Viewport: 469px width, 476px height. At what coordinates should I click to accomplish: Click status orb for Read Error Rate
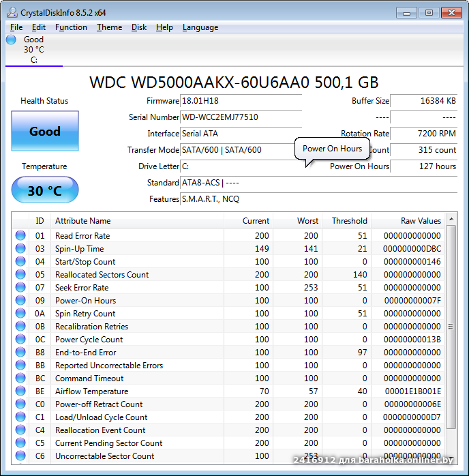coord(20,235)
